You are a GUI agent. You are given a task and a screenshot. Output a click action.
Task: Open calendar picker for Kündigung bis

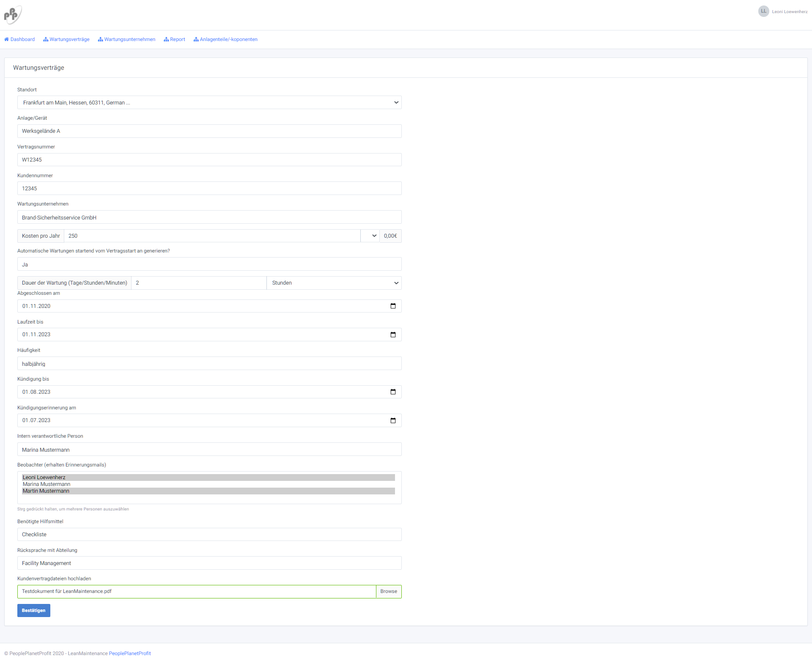click(x=393, y=392)
